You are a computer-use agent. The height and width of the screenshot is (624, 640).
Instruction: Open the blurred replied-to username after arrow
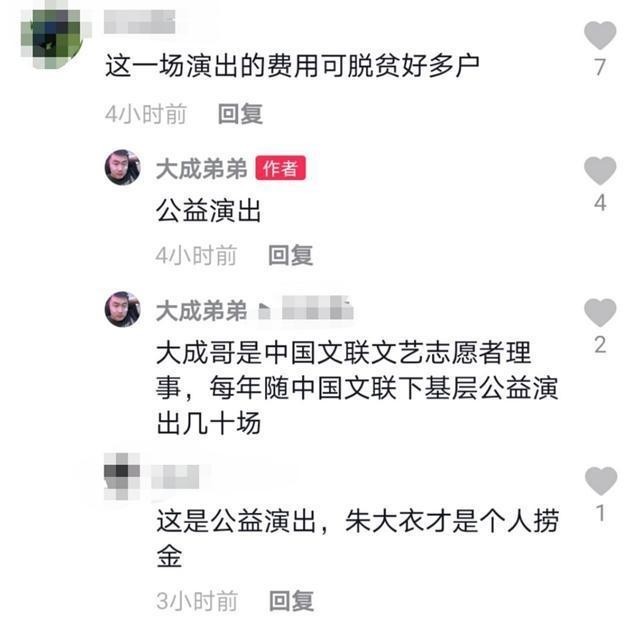(x=317, y=308)
